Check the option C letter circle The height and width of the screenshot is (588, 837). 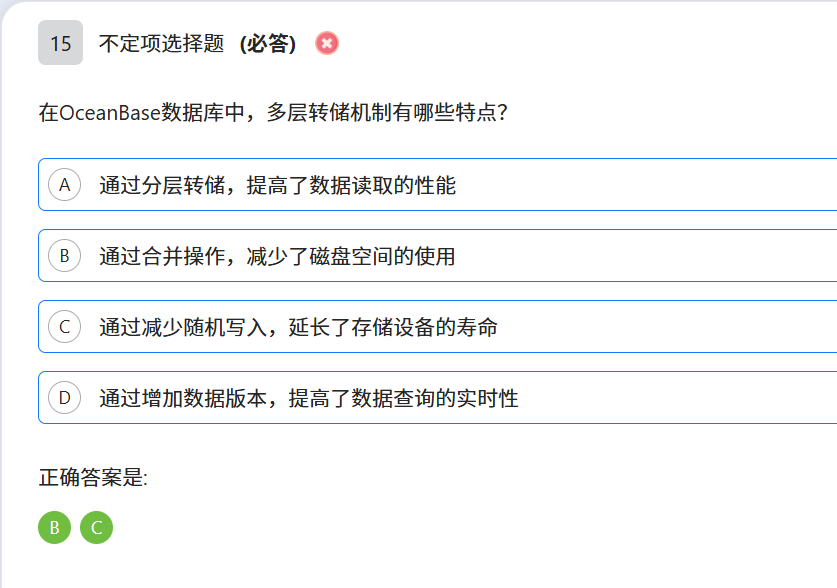64,327
